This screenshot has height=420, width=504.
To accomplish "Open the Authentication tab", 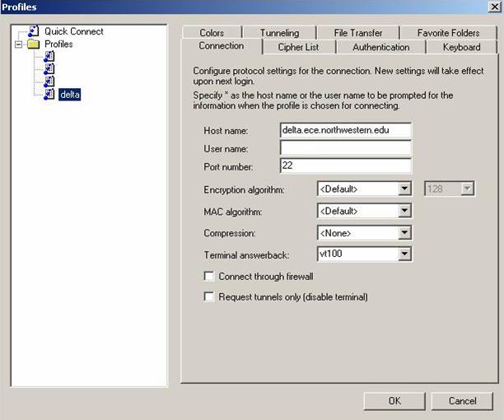I will click(381, 47).
